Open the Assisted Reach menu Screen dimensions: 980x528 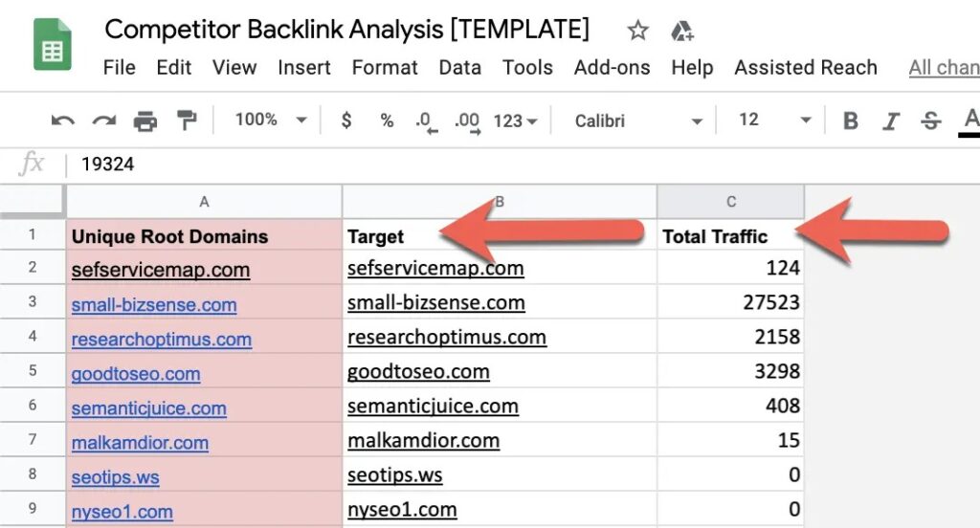(806, 68)
